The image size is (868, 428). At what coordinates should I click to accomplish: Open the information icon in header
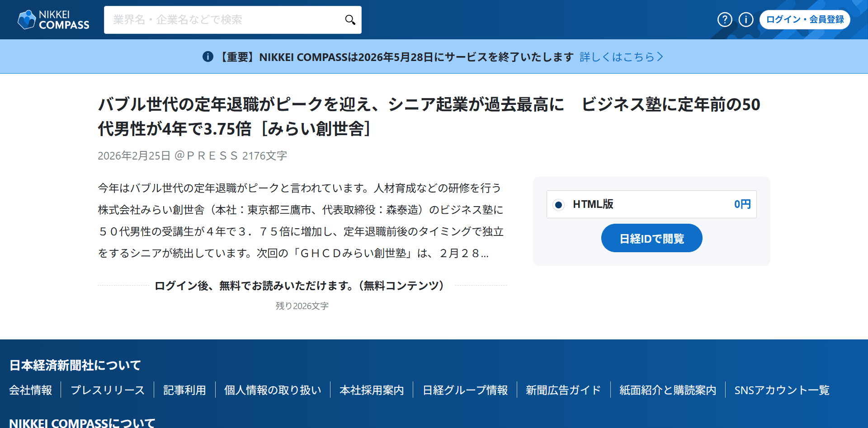pos(746,19)
